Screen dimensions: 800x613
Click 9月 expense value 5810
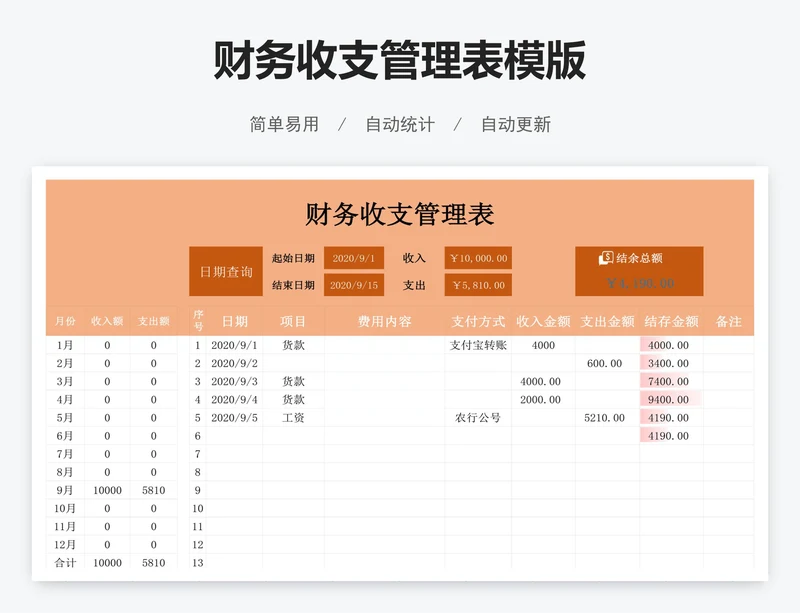(154, 491)
